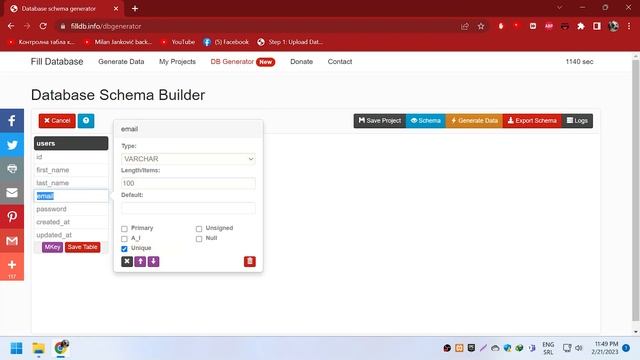Tick the Null checkbox
Screen dimensions: 640x360
tap(199, 238)
